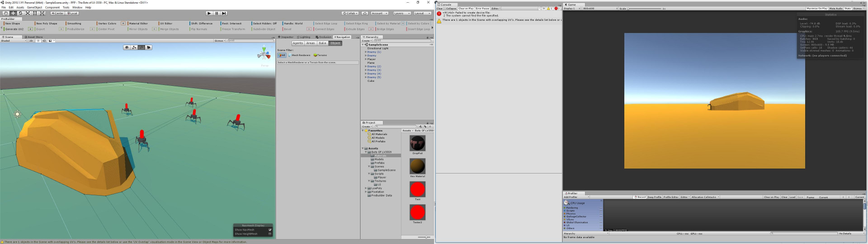Toggle pivot Center mode
The image size is (868, 244).
tap(58, 13)
